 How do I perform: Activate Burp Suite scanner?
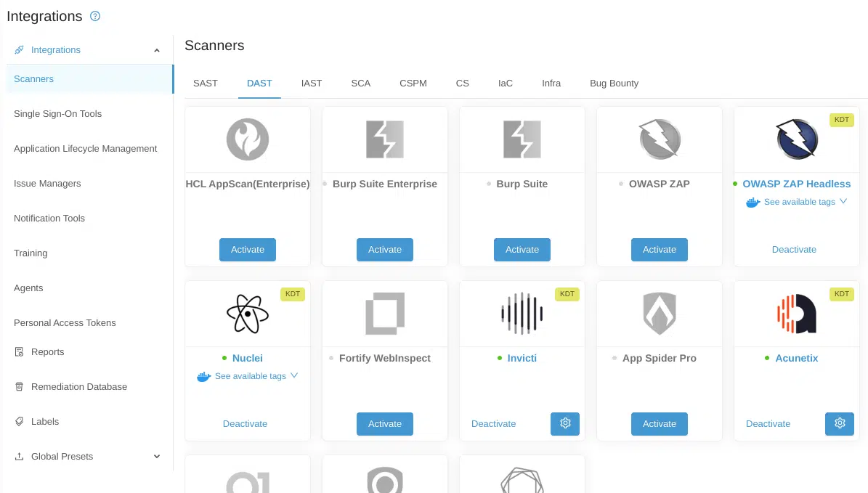(522, 250)
